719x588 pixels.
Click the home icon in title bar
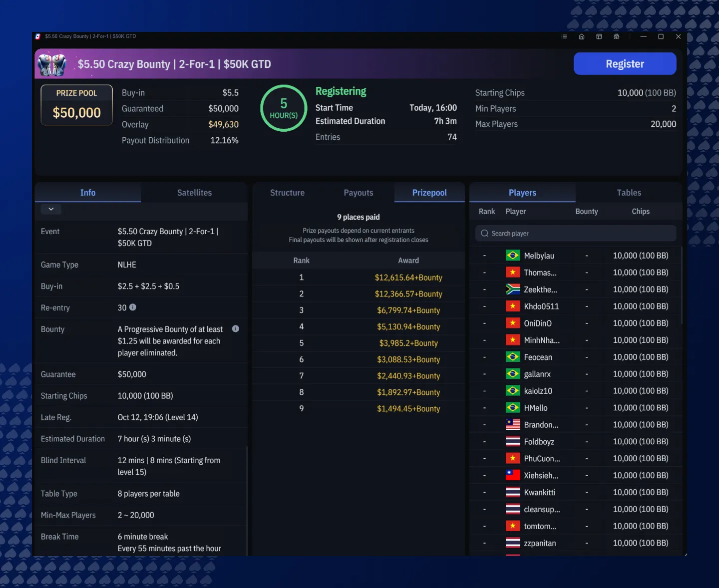point(582,36)
